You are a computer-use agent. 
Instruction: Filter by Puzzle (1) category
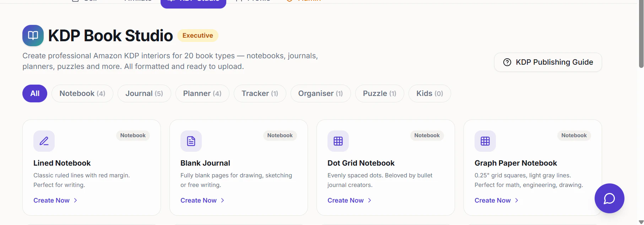(379, 93)
